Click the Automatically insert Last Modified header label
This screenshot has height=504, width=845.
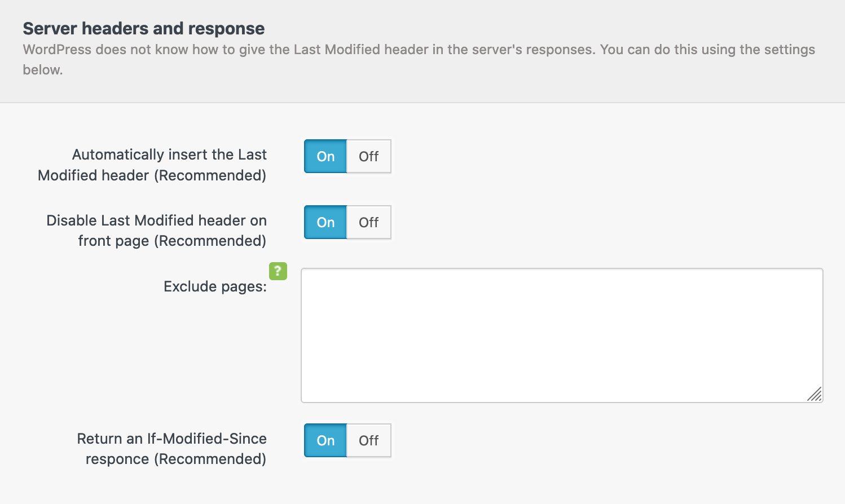[152, 165]
